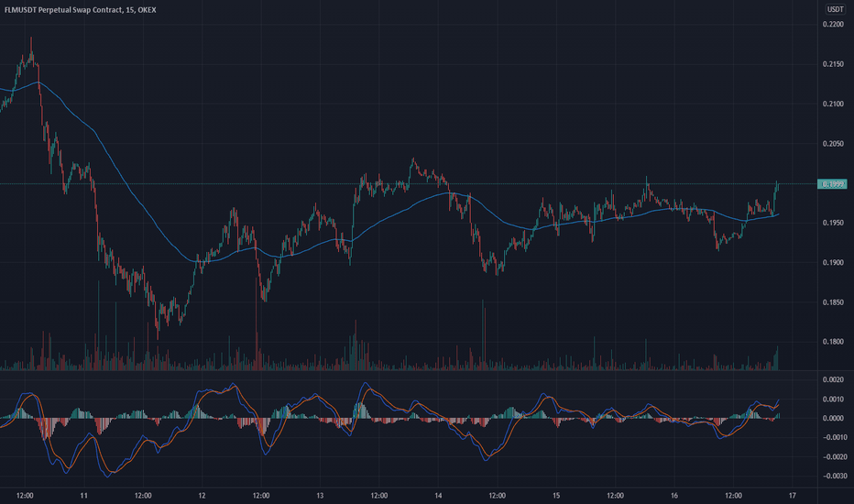Viewport: 854px width, 504px height.
Task: Click the 0.1950 price axis label
Action: [833, 223]
